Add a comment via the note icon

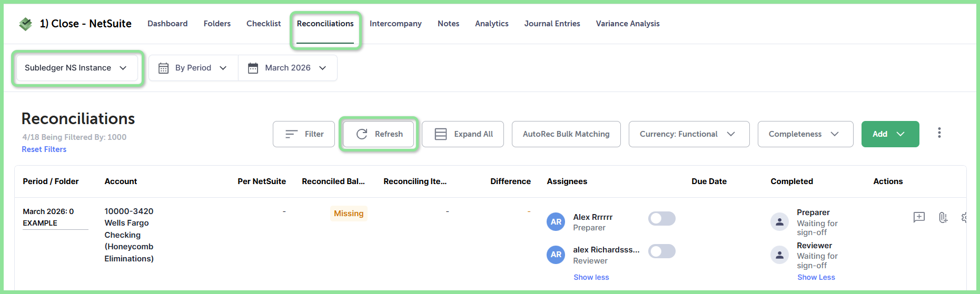(x=919, y=217)
